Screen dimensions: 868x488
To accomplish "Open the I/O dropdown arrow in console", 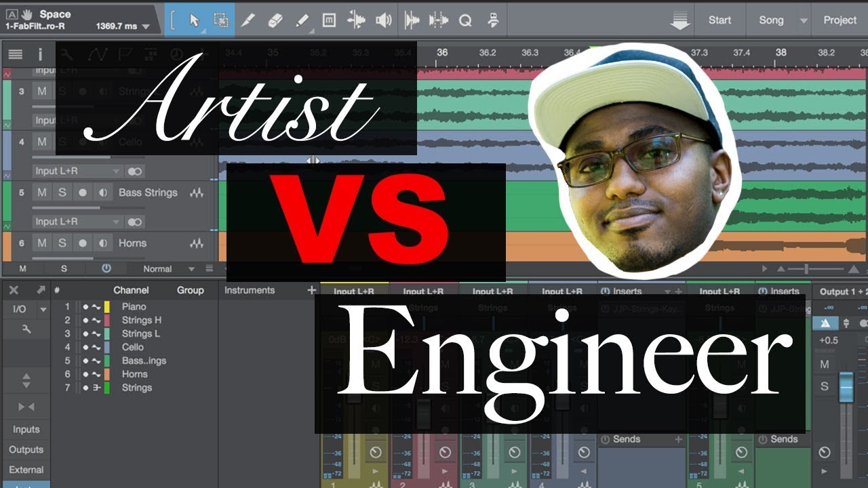I will (43, 309).
